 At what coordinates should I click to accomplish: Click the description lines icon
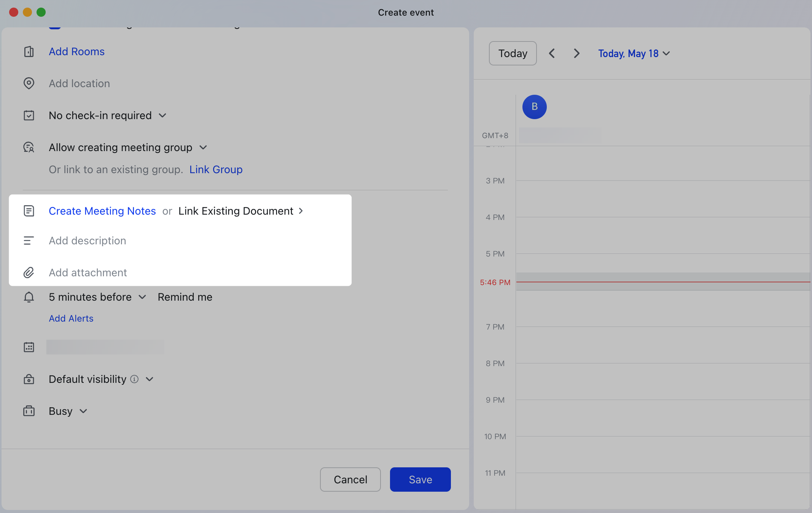pyautogui.click(x=29, y=241)
